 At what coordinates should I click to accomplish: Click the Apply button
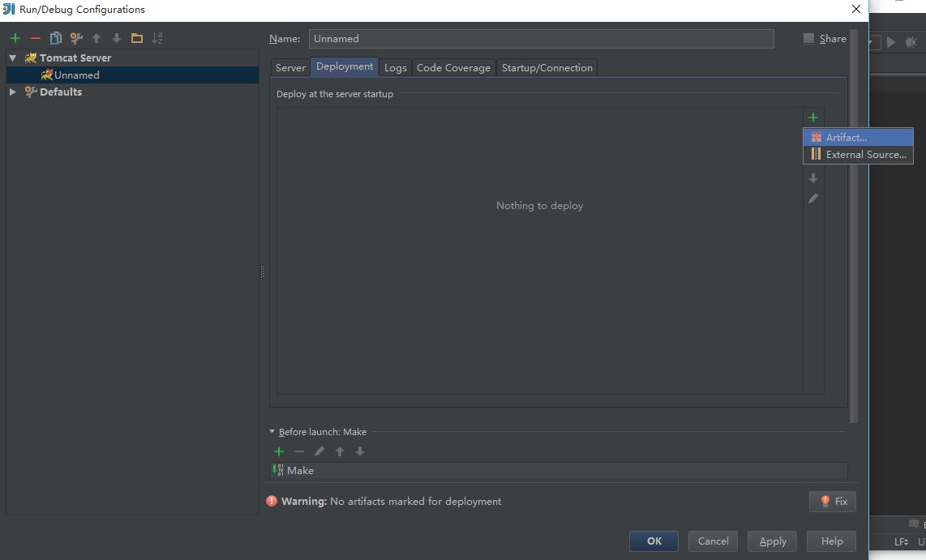[773, 541]
